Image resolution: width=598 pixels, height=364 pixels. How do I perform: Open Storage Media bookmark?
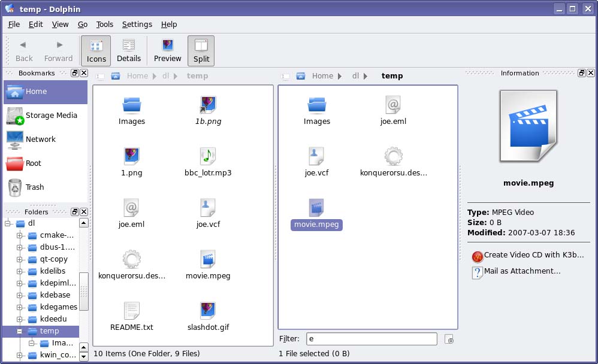pos(46,116)
